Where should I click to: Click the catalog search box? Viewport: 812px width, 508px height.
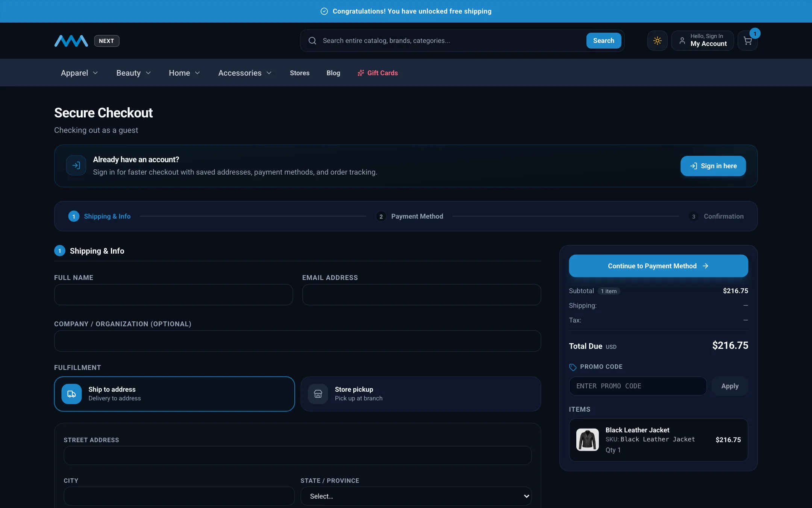coord(451,41)
